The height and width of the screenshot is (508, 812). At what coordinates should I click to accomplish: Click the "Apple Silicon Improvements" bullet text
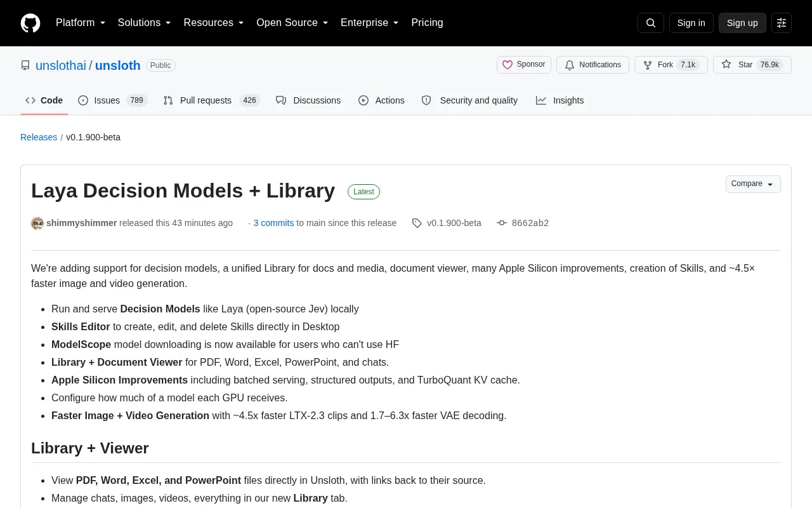tap(119, 380)
